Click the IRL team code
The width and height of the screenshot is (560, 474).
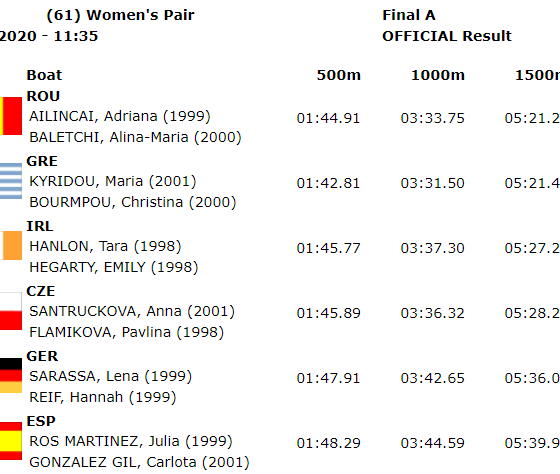pyautogui.click(x=40, y=226)
